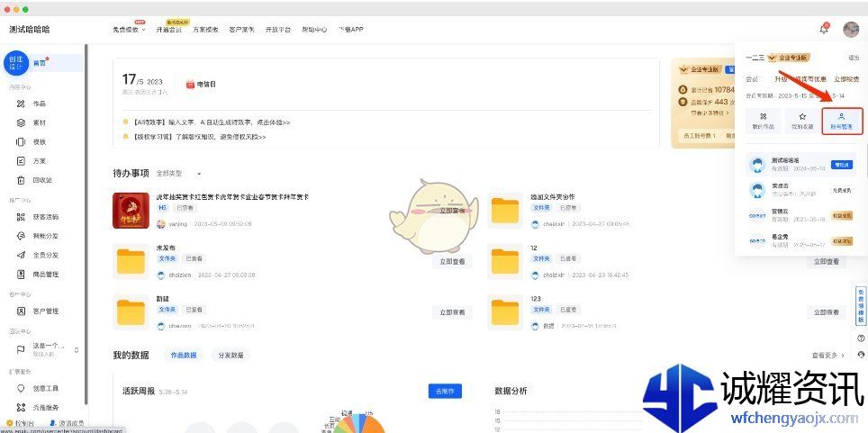Switch to the 作品数据 tab

tap(184, 355)
